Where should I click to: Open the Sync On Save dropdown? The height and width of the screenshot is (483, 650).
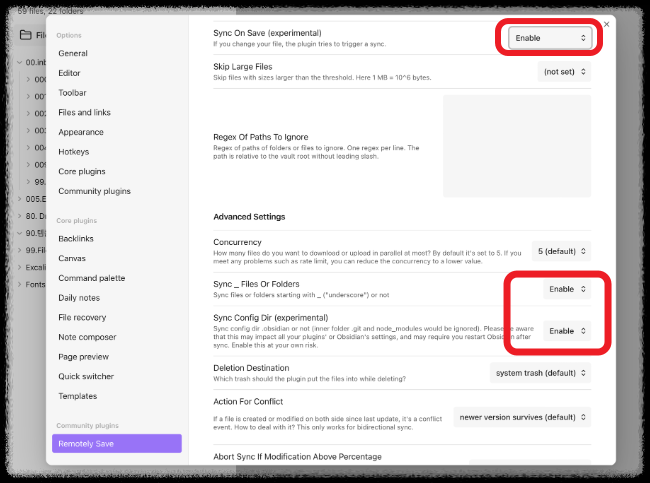click(x=550, y=38)
